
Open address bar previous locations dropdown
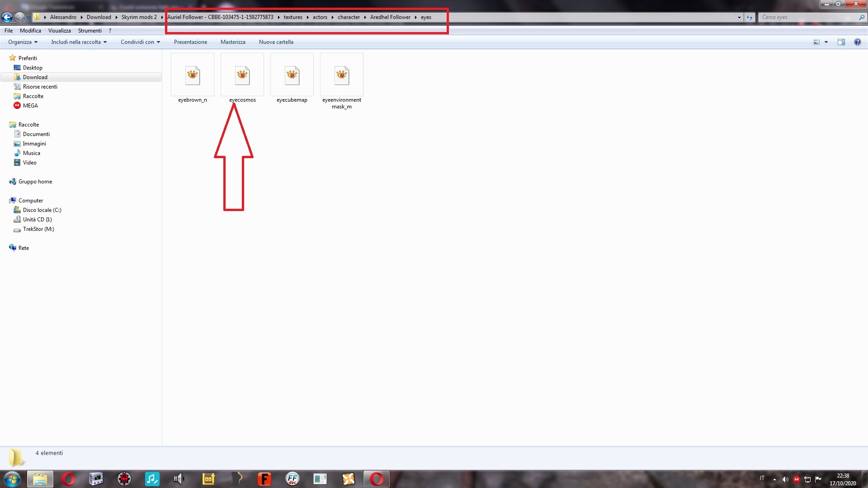(739, 17)
